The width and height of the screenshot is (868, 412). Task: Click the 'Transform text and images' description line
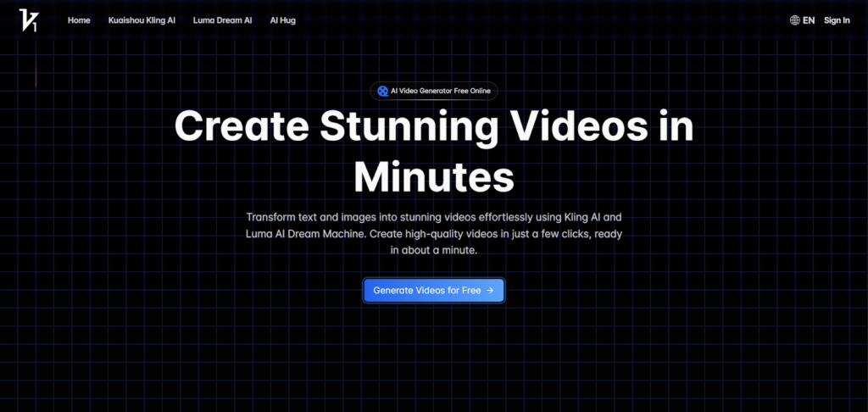click(x=434, y=216)
